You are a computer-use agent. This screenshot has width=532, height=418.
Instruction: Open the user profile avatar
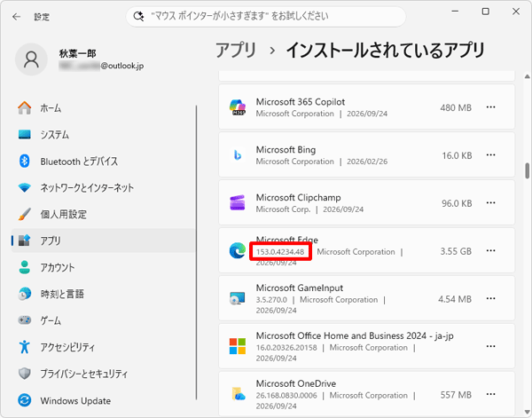(x=31, y=59)
